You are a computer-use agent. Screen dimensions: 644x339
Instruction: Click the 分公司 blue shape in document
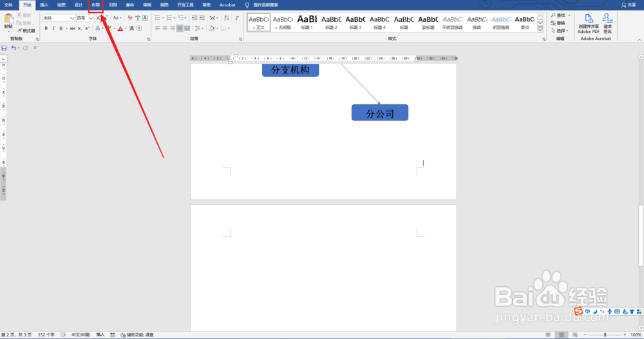380,113
